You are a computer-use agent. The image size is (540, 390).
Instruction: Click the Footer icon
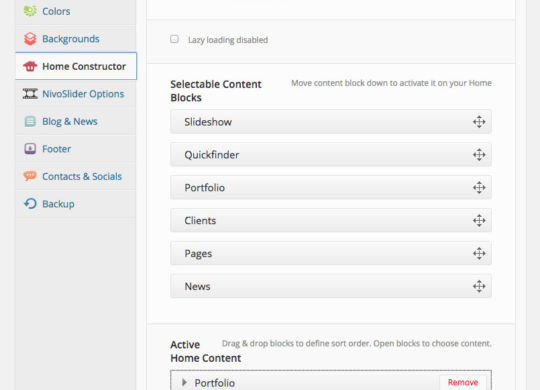coord(30,149)
